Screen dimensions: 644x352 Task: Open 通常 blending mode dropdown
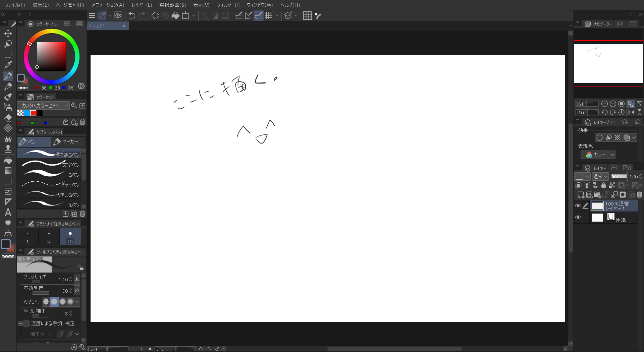(x=600, y=177)
